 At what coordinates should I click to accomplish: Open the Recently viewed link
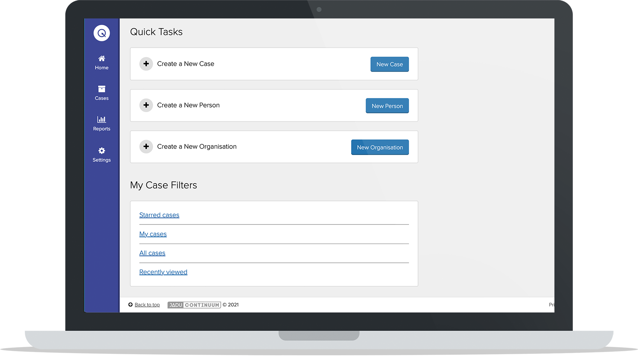click(163, 272)
